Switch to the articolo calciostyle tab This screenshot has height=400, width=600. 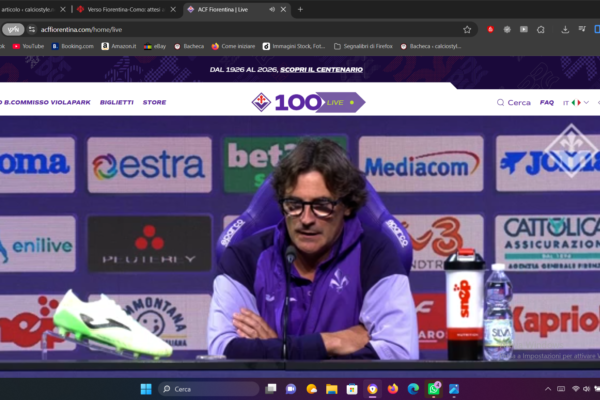coord(28,10)
